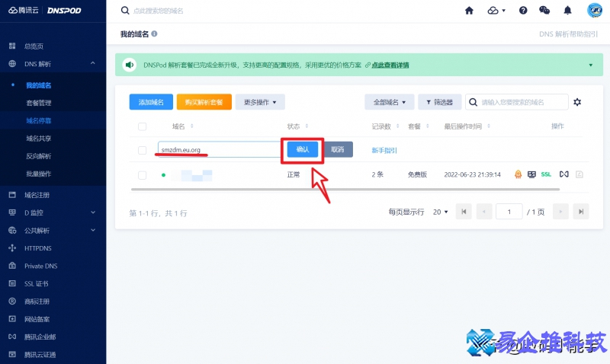Screen dimensions: 610x364
Task: Click the 添加域名 button
Action: tap(151, 102)
